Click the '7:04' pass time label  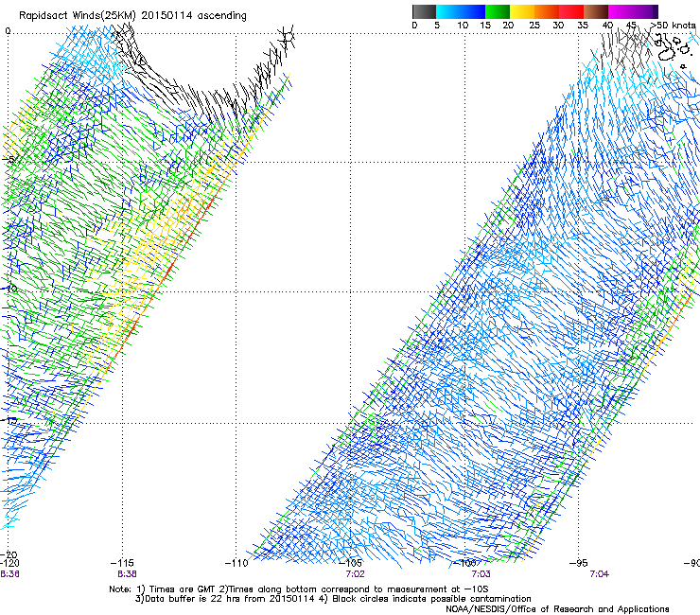pos(599,574)
